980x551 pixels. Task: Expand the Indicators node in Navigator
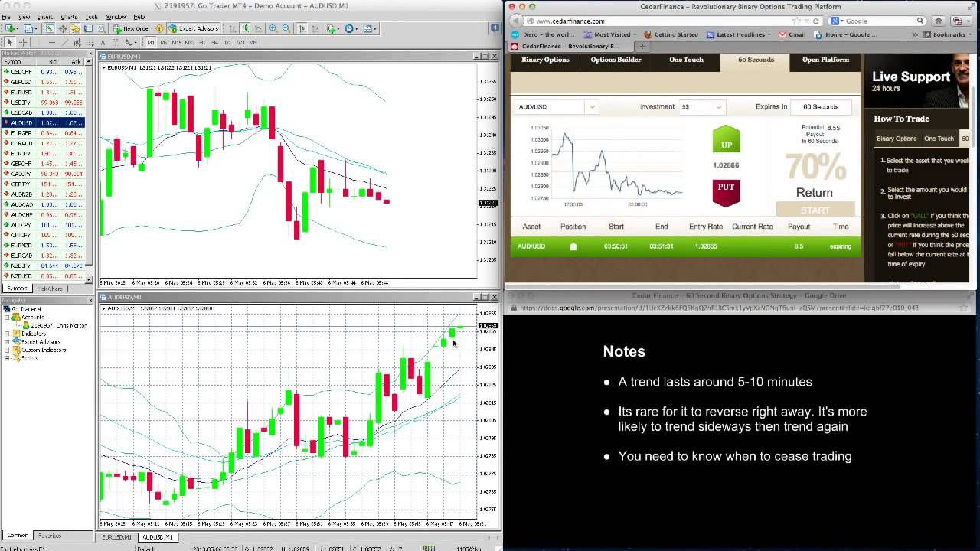[x=7, y=334]
